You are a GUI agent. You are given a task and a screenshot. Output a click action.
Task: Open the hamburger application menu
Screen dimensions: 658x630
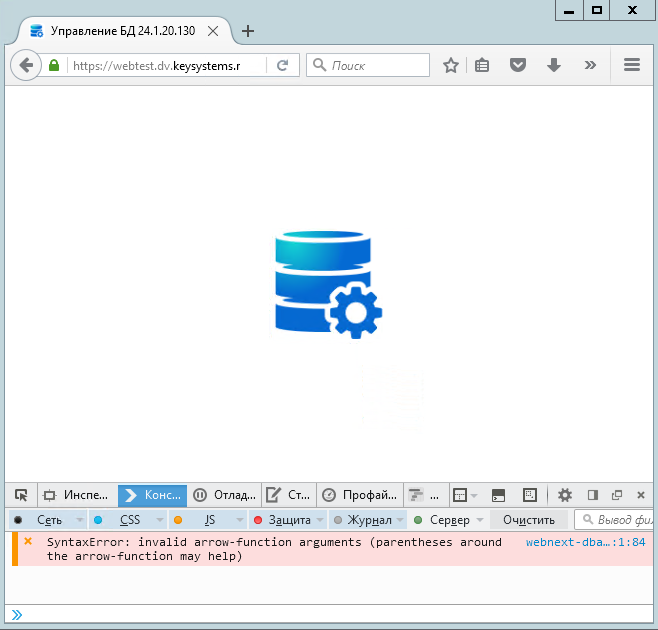[x=632, y=65]
